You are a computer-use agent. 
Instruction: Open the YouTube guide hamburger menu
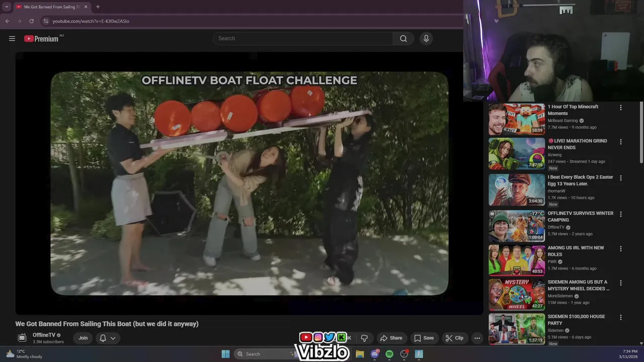pos(12,39)
